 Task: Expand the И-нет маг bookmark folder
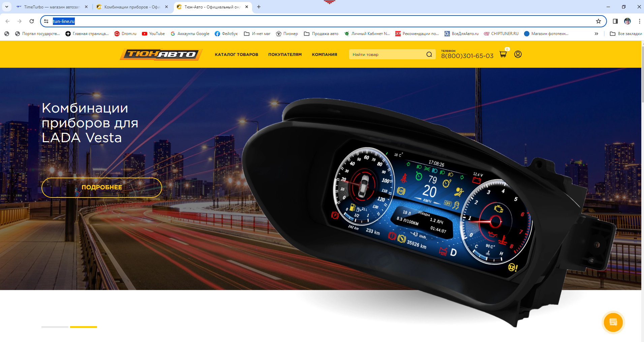(x=257, y=34)
